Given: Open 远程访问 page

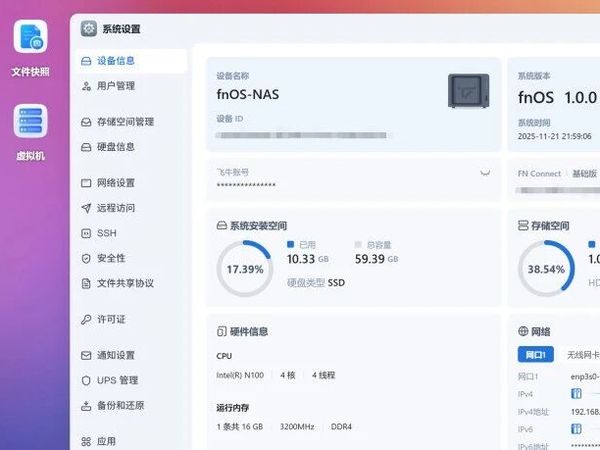Looking at the screenshot, I should pos(131,208).
